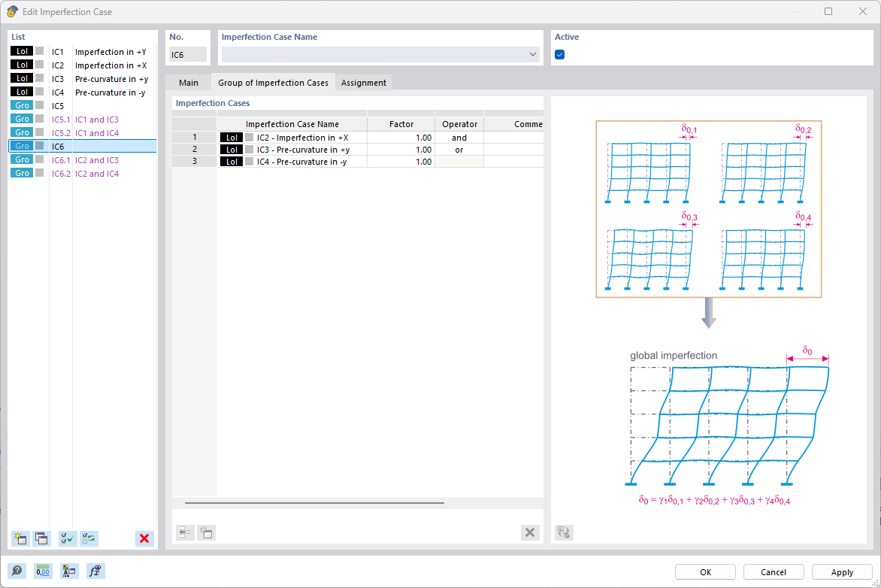The height and width of the screenshot is (588, 881).
Task: Click the Lol badge in table row 3
Action: coord(232,162)
